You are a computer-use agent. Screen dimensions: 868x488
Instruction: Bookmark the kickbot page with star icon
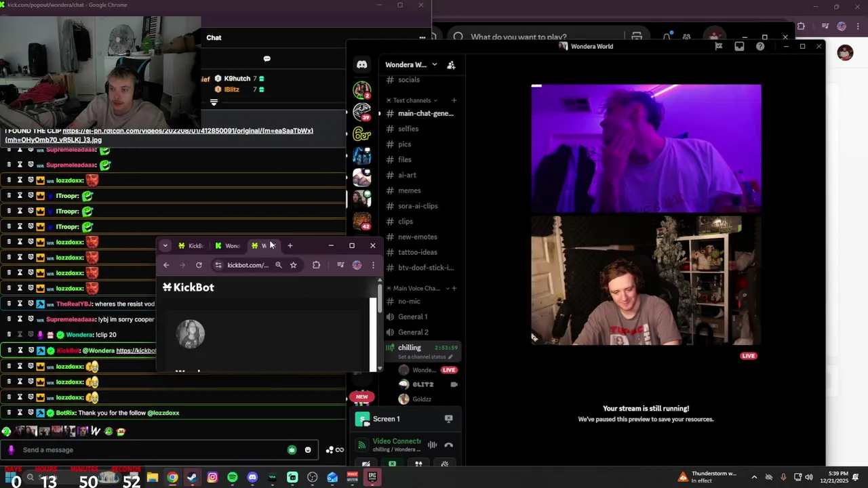(293, 265)
